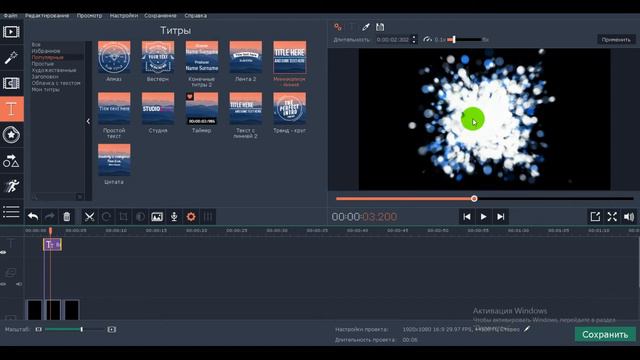Zoom out timeline scale icon
The width and height of the screenshot is (640, 360).
pyautogui.click(x=38, y=329)
